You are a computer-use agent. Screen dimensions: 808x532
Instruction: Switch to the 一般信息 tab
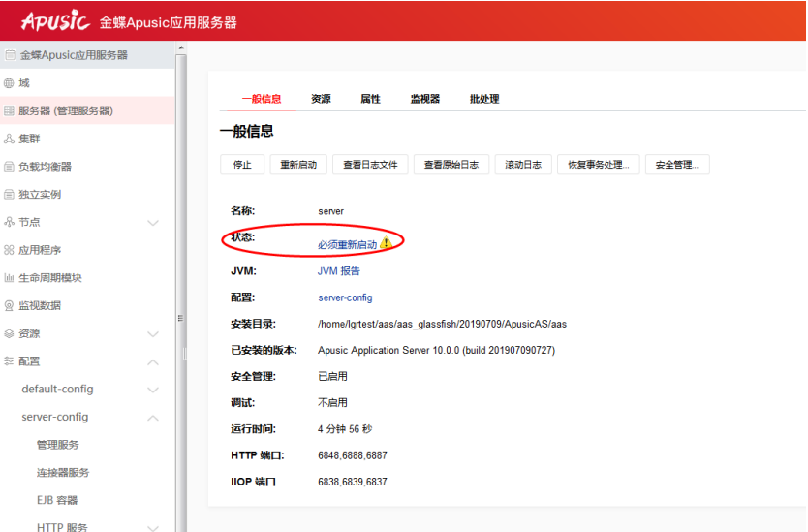(262, 99)
